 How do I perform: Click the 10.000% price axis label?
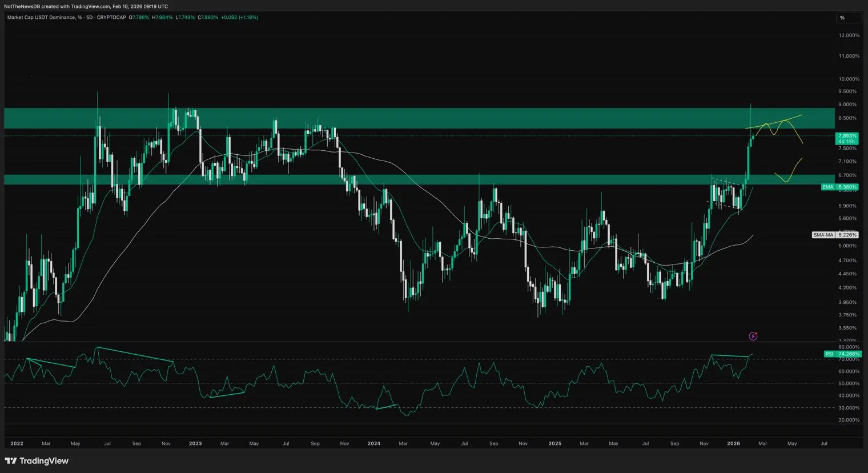point(849,79)
